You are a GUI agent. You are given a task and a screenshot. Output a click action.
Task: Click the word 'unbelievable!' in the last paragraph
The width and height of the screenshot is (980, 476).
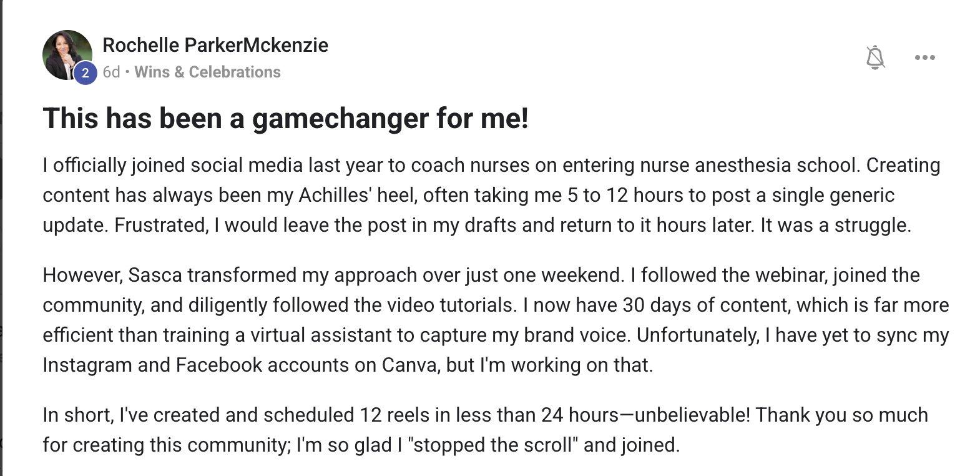pos(692,415)
